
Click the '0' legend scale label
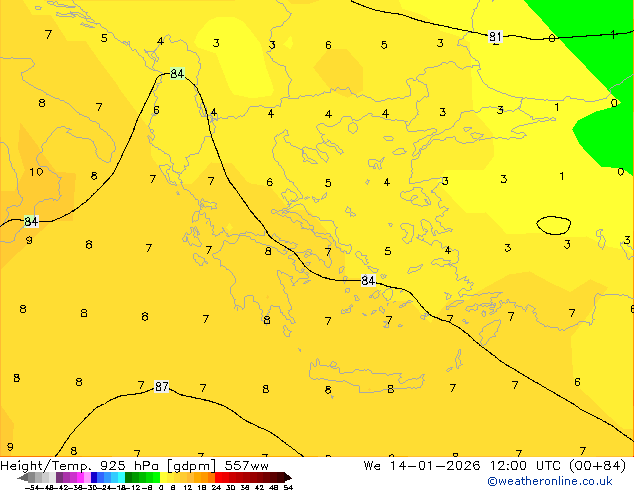pos(161,488)
